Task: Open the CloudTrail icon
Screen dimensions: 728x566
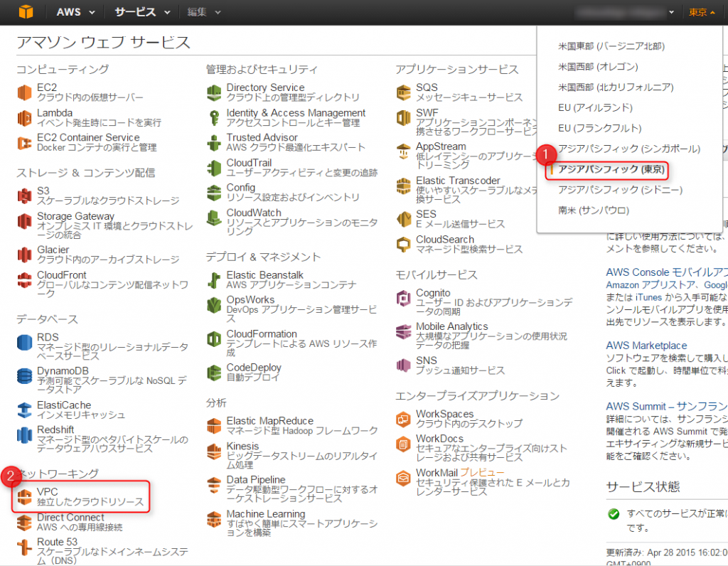Action: coord(213,168)
